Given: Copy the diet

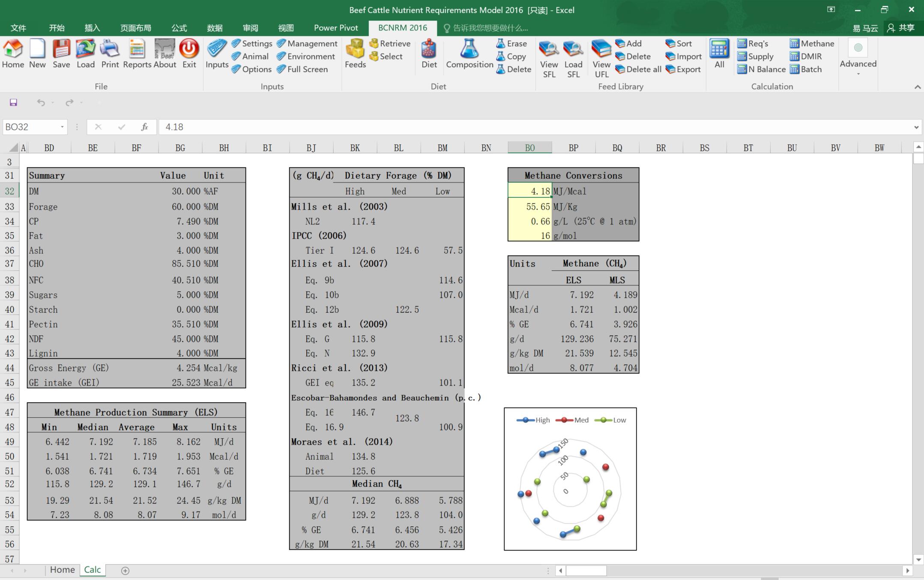Looking at the screenshot, I should pyautogui.click(x=511, y=56).
